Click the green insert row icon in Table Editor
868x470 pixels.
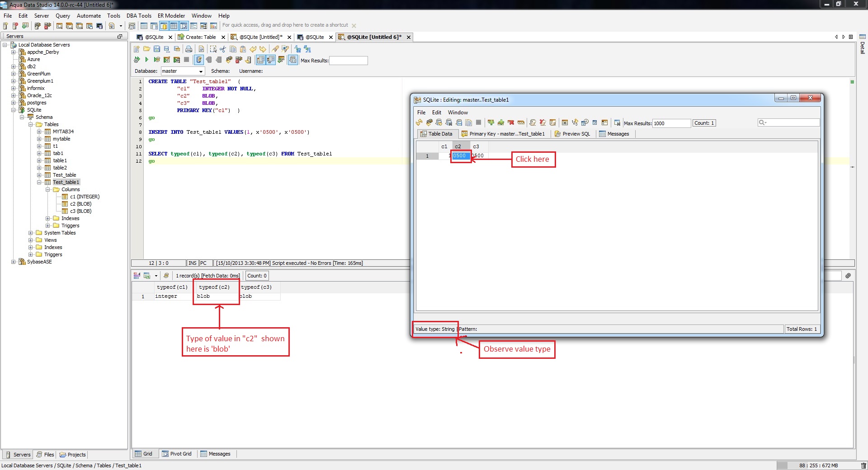(x=491, y=122)
